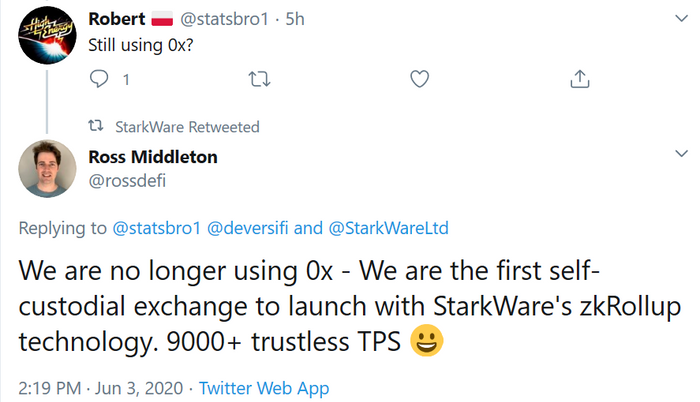Viewport: 700px width, 402px height.
Task: Open the more-options chevron on Robert's tweet
Action: [x=681, y=19]
